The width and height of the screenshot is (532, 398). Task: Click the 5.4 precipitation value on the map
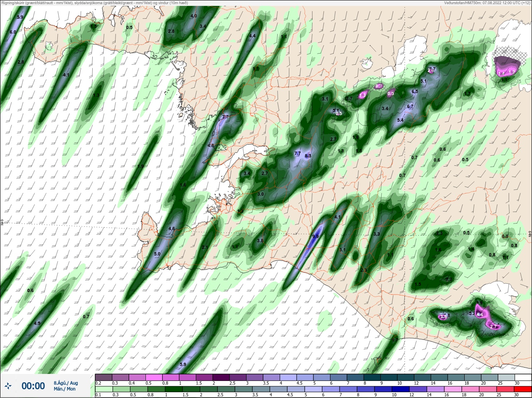[x=401, y=120]
